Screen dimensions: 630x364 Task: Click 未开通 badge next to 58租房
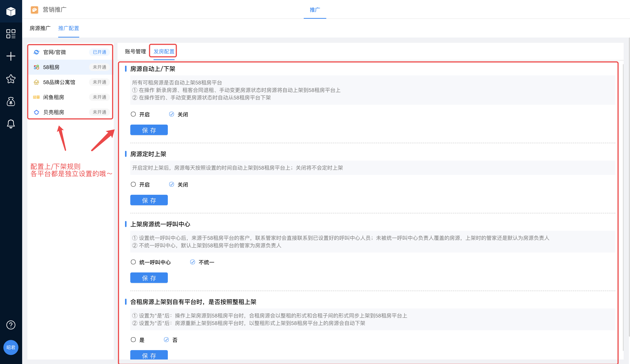click(x=99, y=67)
